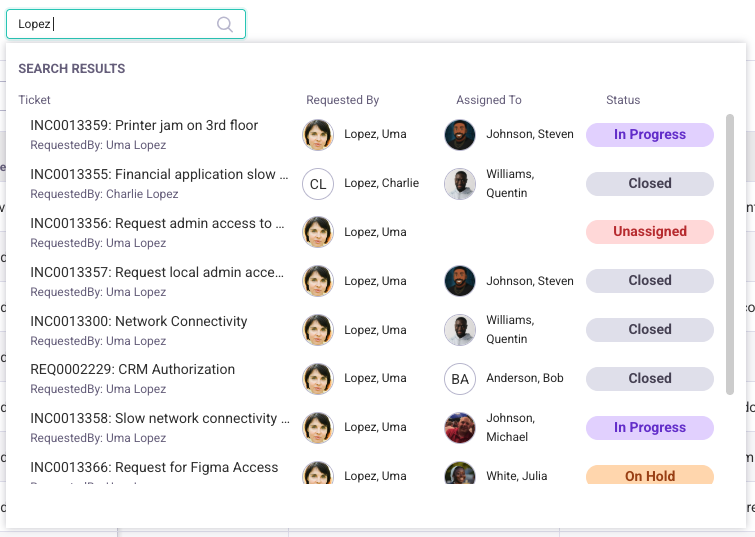
Task: Open ticket INC0013366 Request for Figma Access
Action: tap(154, 467)
